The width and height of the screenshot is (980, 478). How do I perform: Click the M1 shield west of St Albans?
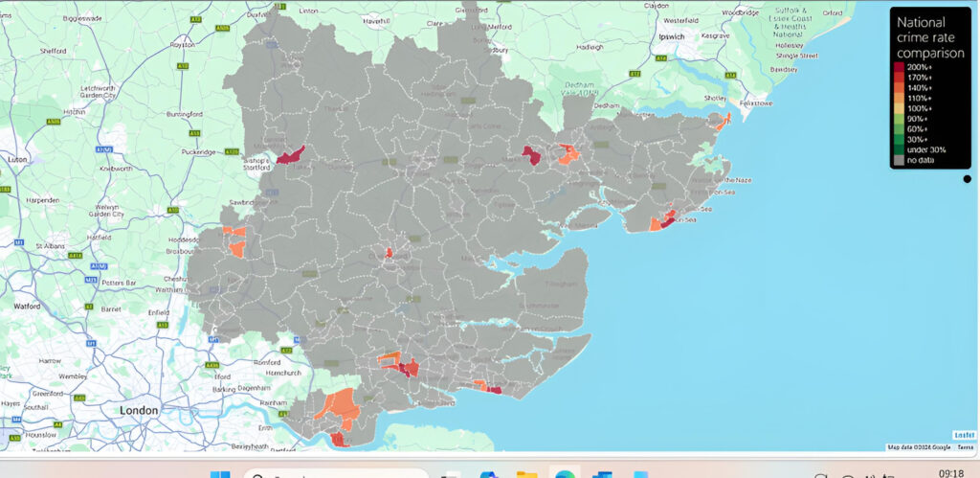[19, 241]
